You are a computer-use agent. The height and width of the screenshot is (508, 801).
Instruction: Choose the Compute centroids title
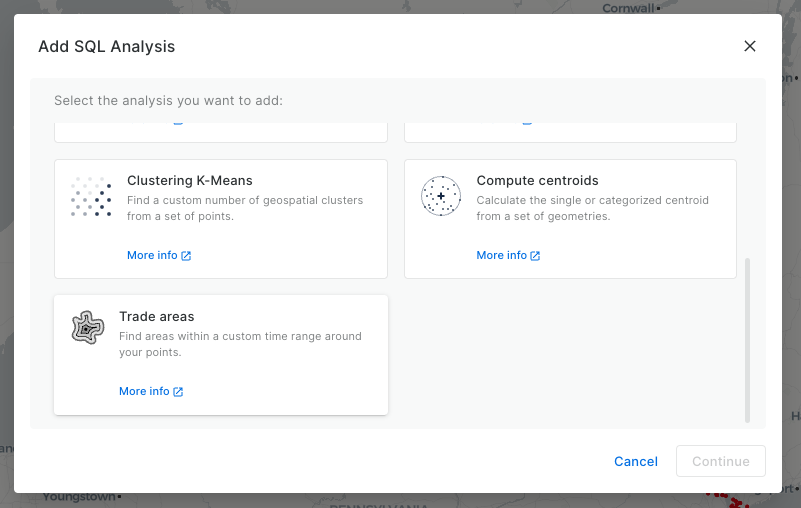pyautogui.click(x=537, y=181)
